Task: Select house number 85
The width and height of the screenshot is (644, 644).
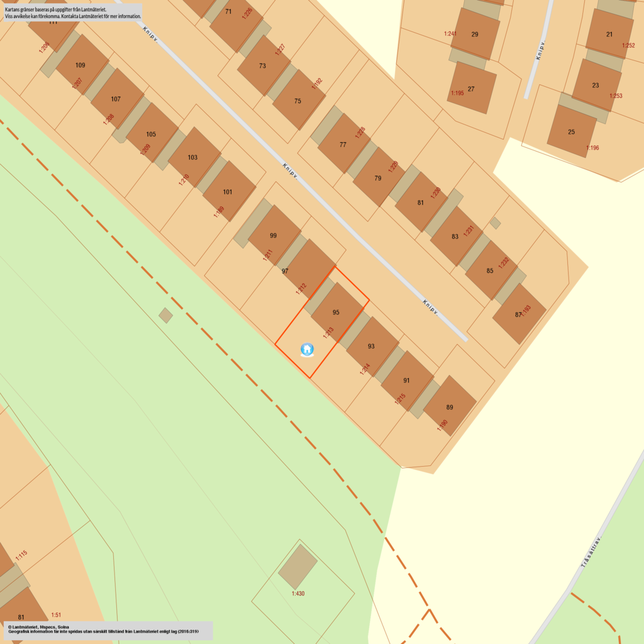Action: (490, 271)
